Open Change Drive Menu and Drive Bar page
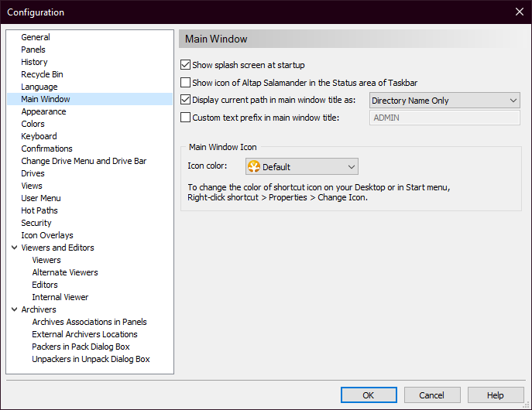532x410 pixels. [x=84, y=161]
